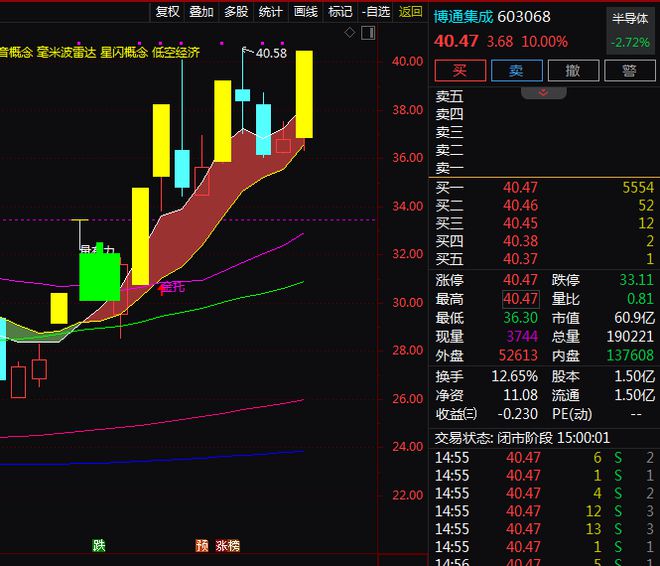Click the 警 alert button
Image resolution: width=660 pixels, height=566 pixels.
click(630, 70)
